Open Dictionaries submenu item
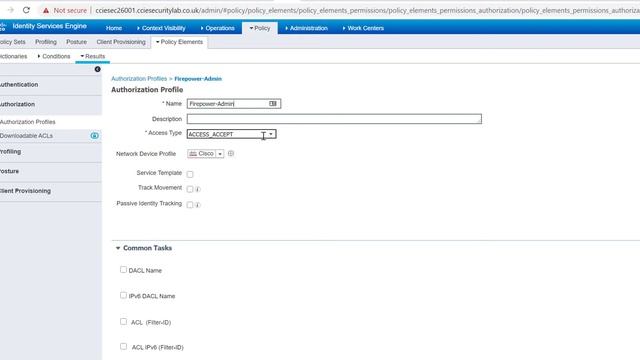This screenshot has height=360, width=640. coord(13,56)
